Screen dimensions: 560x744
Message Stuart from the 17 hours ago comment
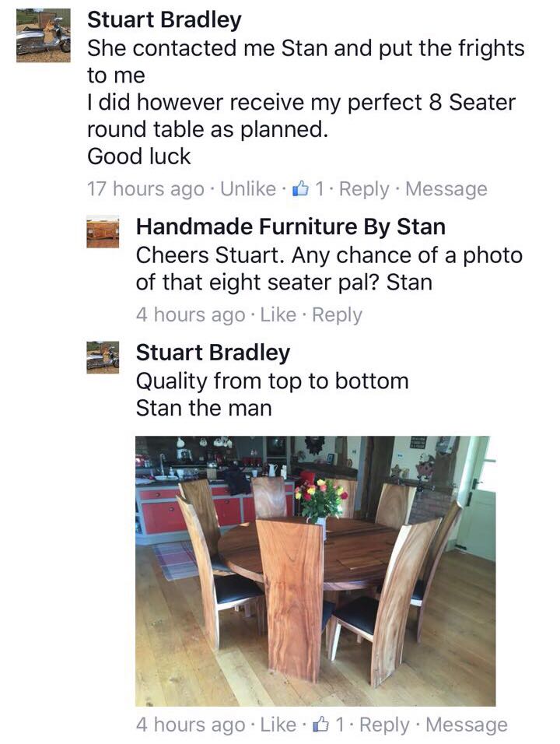click(446, 189)
